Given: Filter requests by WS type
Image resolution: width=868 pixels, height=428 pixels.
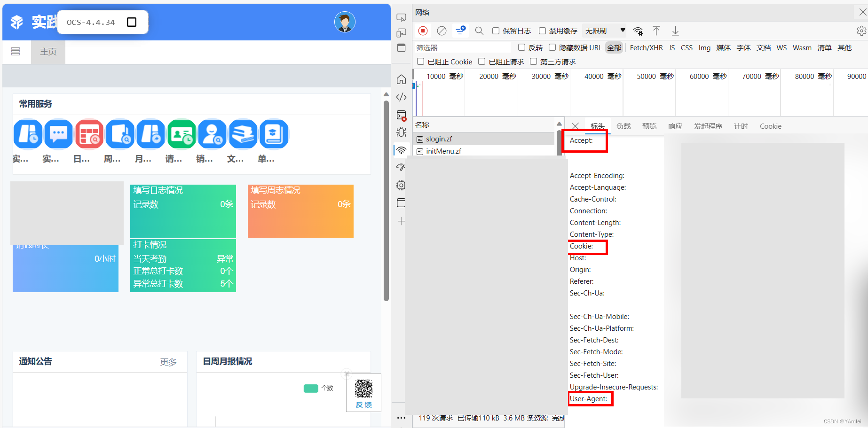Looking at the screenshot, I should pyautogui.click(x=781, y=48).
